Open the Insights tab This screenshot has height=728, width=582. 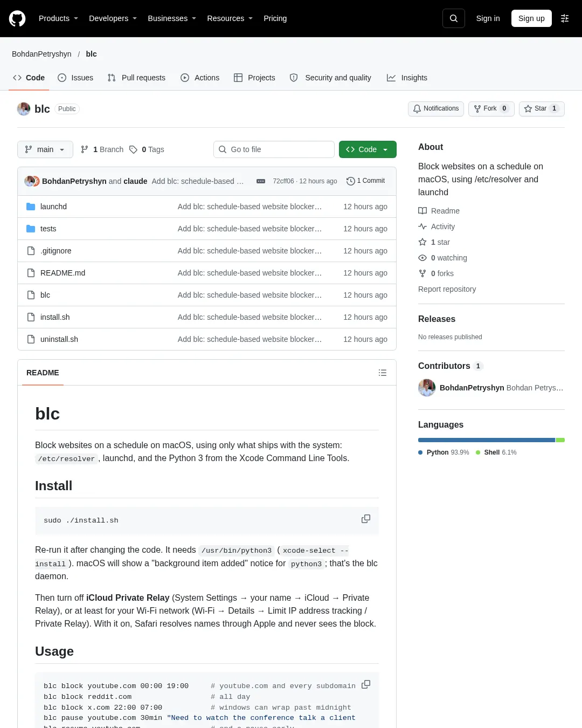point(407,78)
